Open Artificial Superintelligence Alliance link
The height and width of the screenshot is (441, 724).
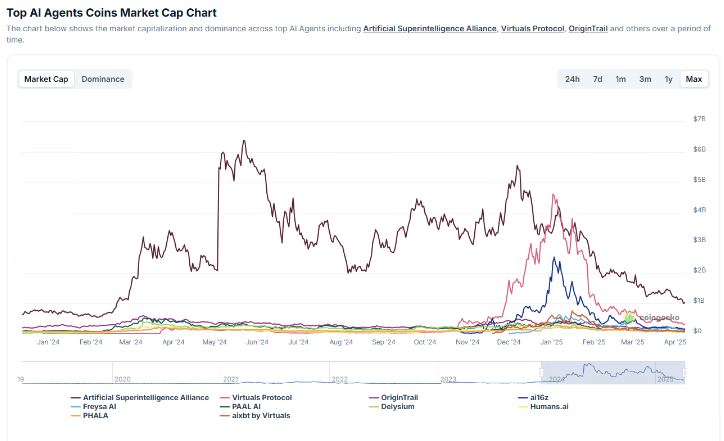coord(429,29)
